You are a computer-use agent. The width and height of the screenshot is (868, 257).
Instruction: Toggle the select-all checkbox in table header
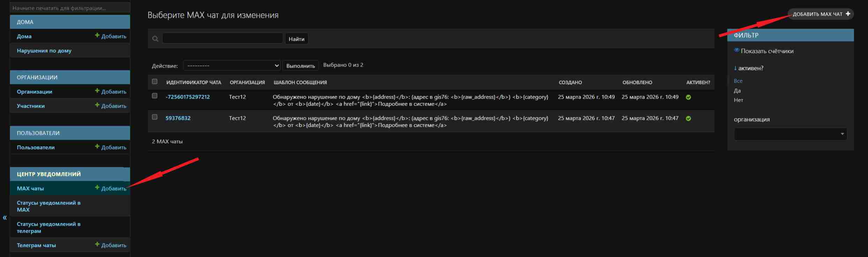[155, 81]
